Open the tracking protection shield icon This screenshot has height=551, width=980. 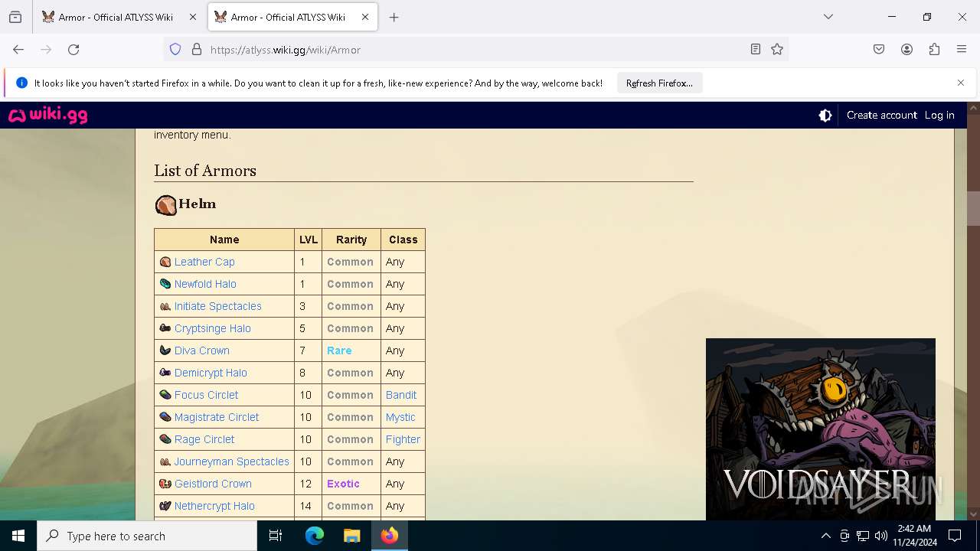coord(175,50)
